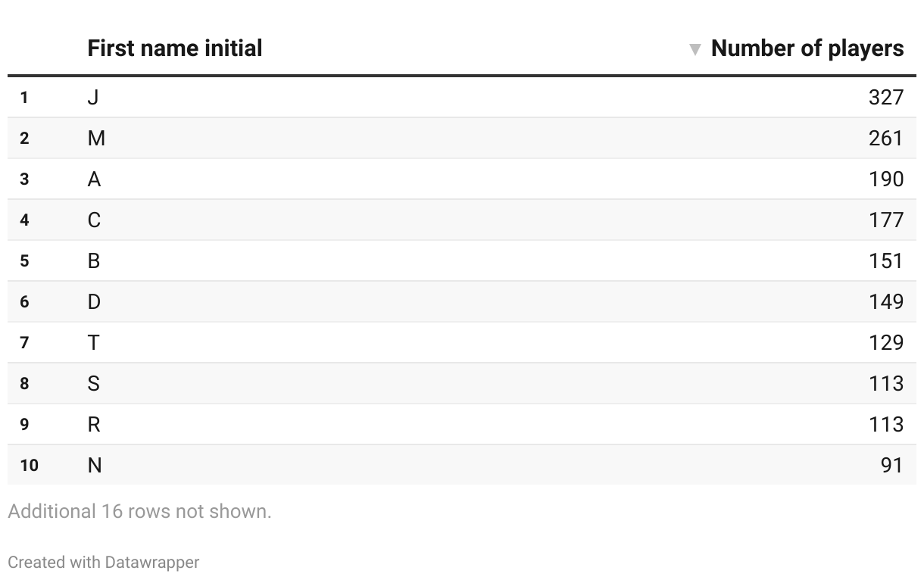Select the initial T cell
Image resolution: width=924 pixels, height=580 pixels.
coord(93,342)
